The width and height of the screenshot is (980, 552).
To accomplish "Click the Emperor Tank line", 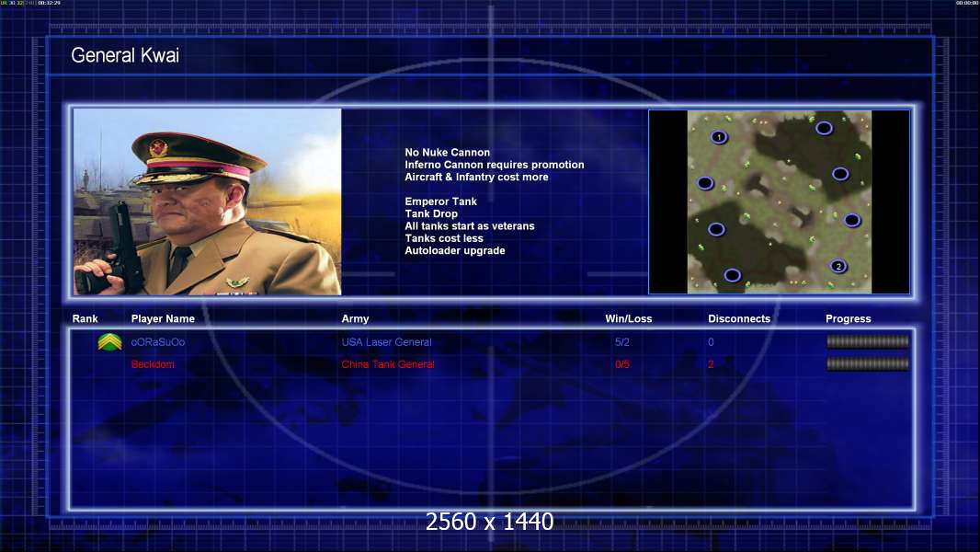I will click(x=440, y=201).
